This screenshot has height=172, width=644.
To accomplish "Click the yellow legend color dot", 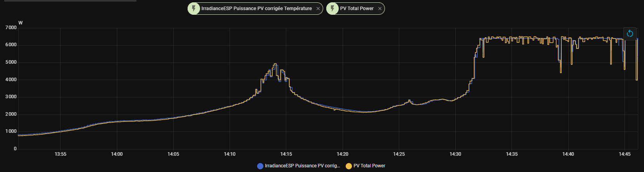I will point(349,166).
